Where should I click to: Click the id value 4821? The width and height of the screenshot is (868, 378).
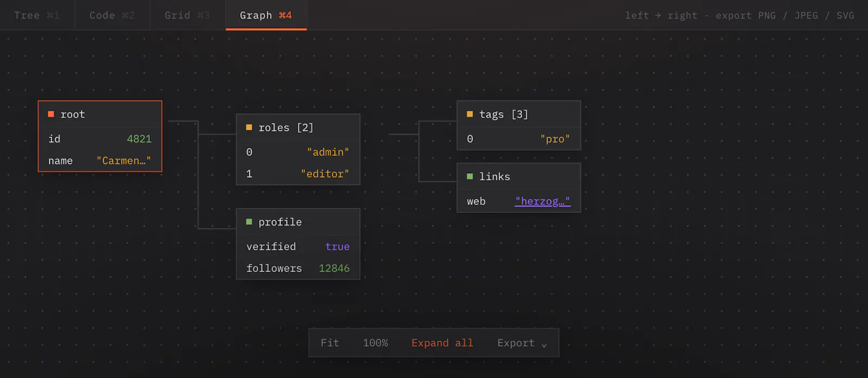(139, 139)
